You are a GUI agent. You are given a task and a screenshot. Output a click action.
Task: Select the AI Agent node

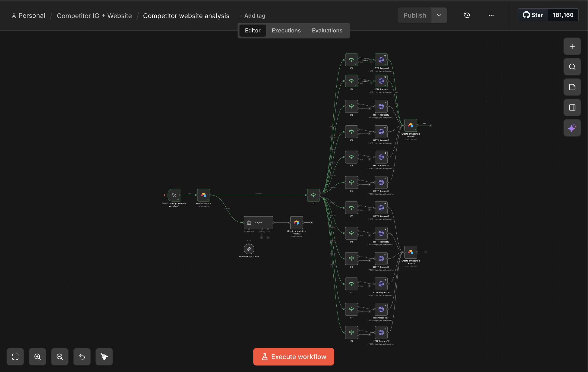(258, 222)
